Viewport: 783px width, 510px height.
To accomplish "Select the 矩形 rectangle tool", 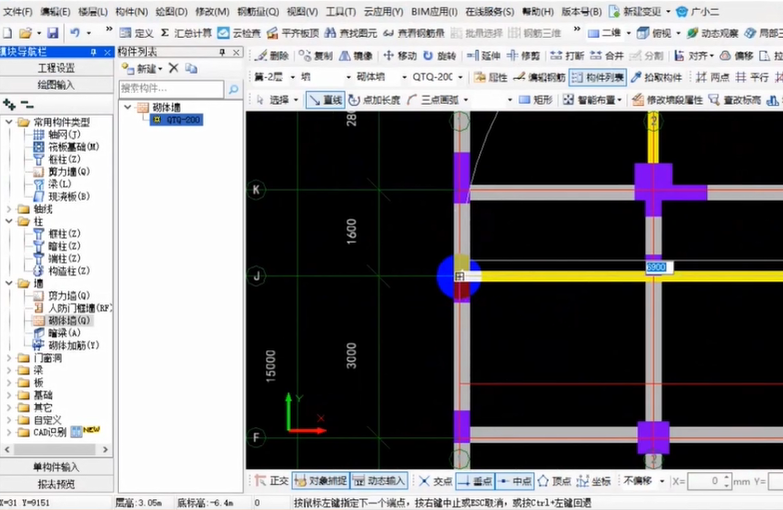I will 536,100.
